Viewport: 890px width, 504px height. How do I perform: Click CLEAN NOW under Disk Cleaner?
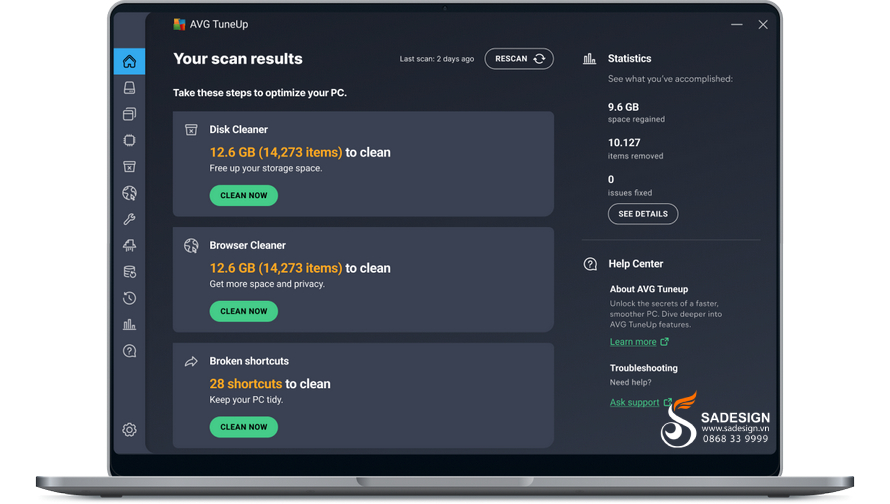coord(244,195)
